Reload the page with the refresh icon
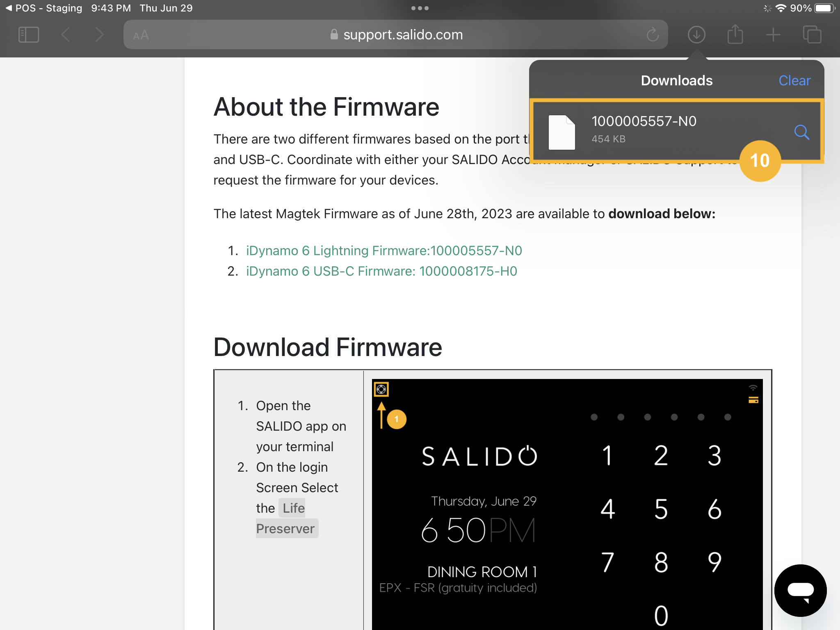The height and width of the screenshot is (630, 840). [653, 34]
